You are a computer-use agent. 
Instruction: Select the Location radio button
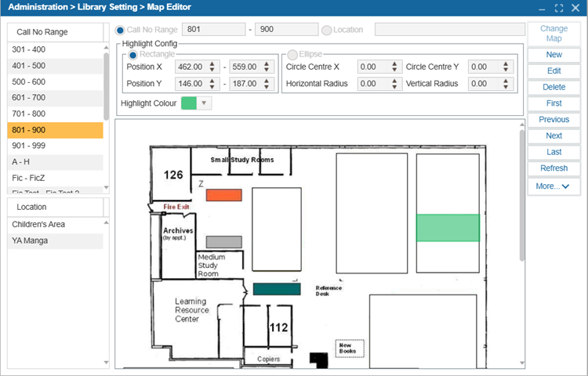[x=327, y=30]
